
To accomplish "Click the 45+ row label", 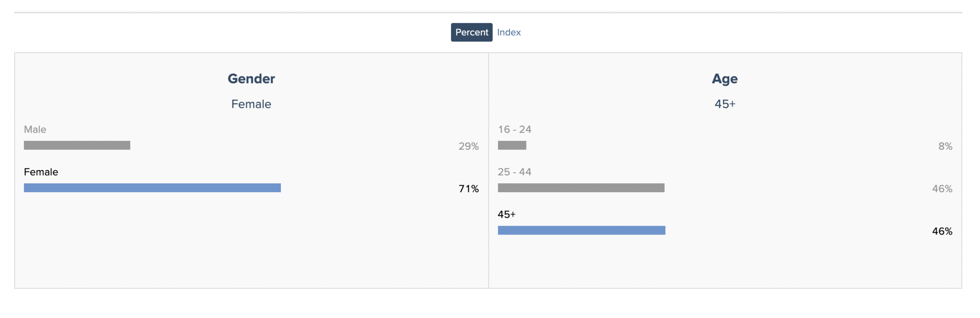I will pyautogui.click(x=507, y=214).
